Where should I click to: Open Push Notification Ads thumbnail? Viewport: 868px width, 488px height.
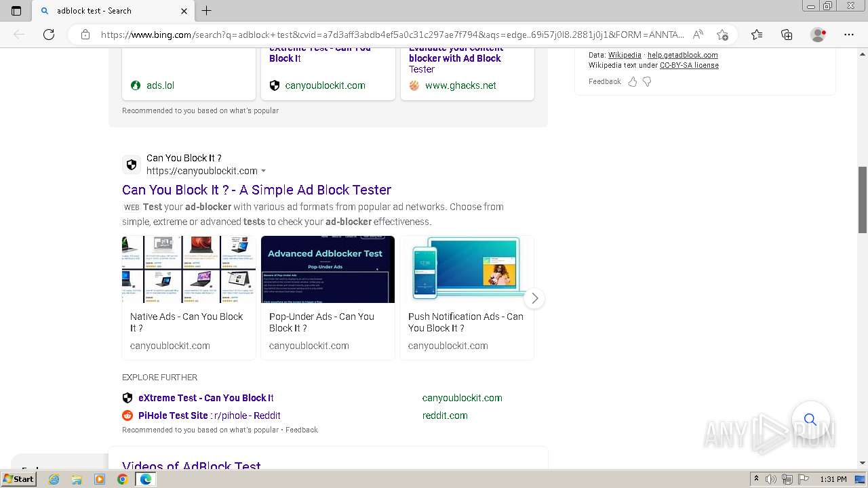pyautogui.click(x=467, y=269)
